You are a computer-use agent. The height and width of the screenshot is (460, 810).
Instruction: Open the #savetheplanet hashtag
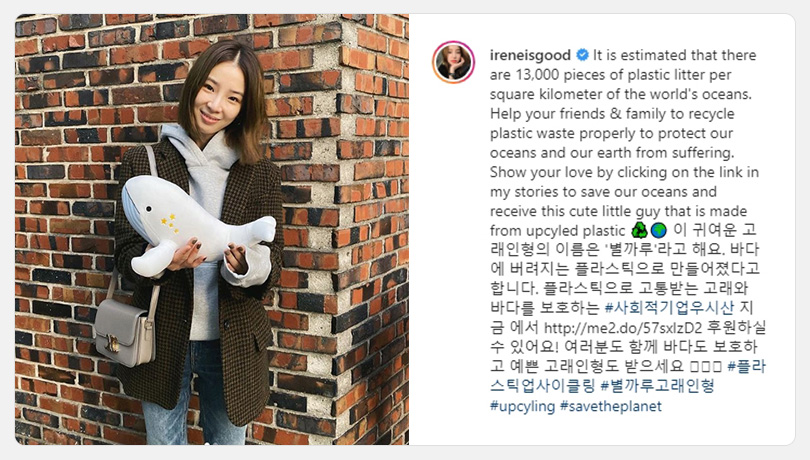pos(611,406)
